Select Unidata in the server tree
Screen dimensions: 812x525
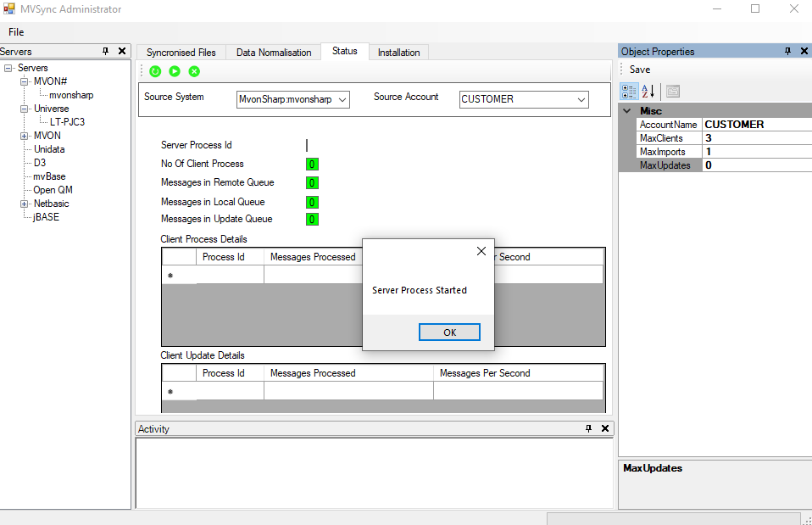[x=49, y=149]
